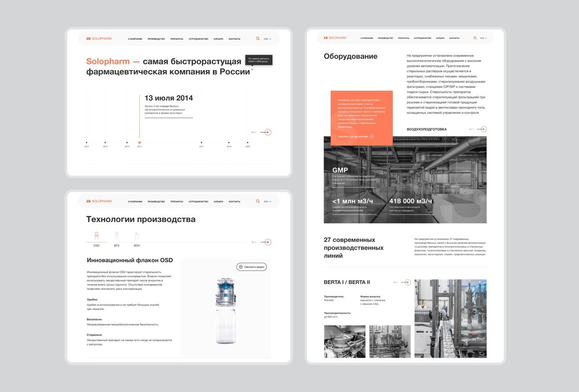Open СОТРУДНИЧЕСТВО in the timeline page menu

(198, 39)
